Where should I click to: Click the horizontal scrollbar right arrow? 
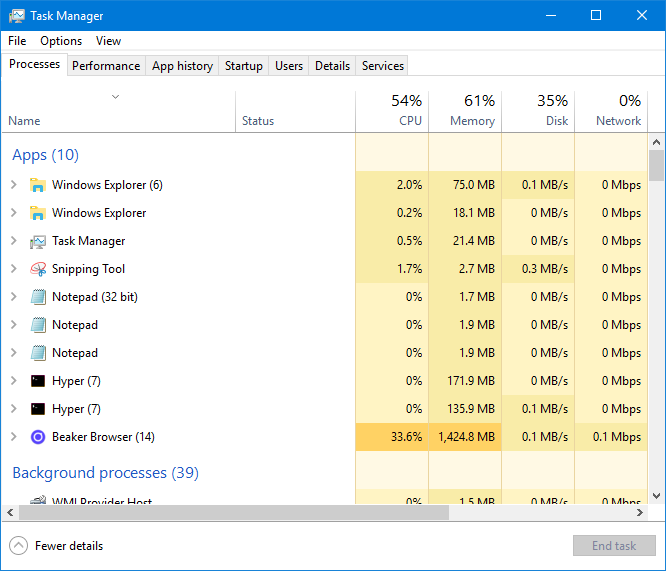[x=640, y=513]
